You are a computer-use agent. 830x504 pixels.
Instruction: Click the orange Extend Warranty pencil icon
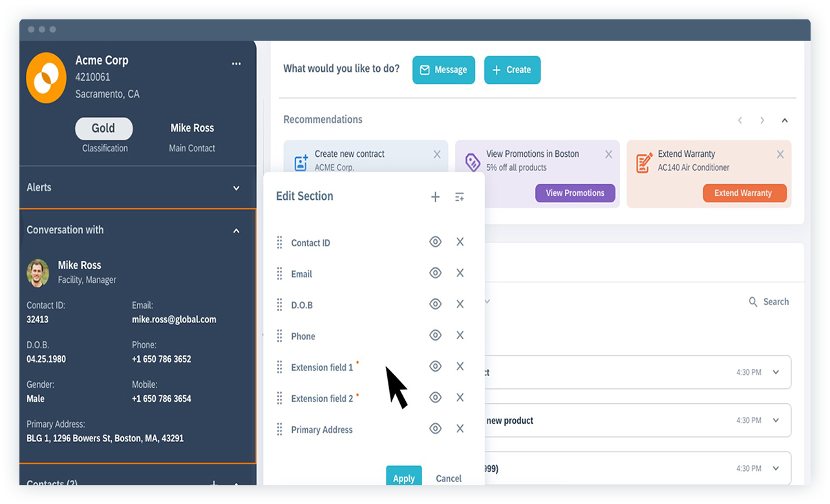[x=643, y=162]
